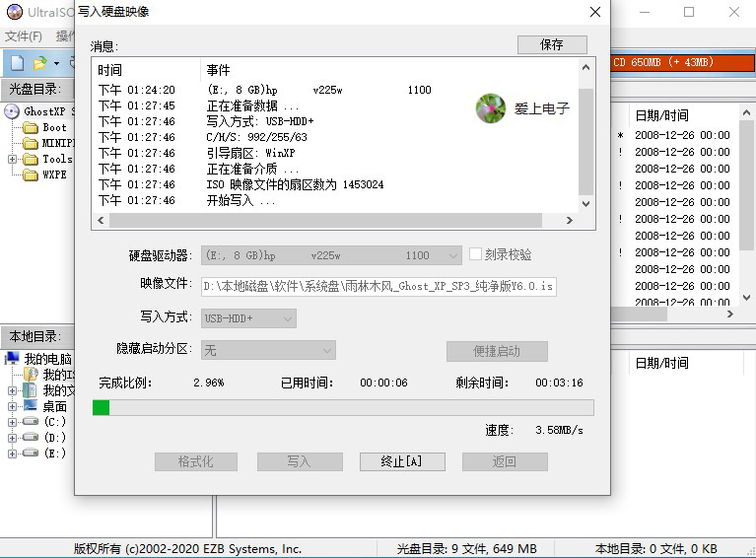
Task: Click upper 日期/时间 column header in main window
Action: click(661, 115)
